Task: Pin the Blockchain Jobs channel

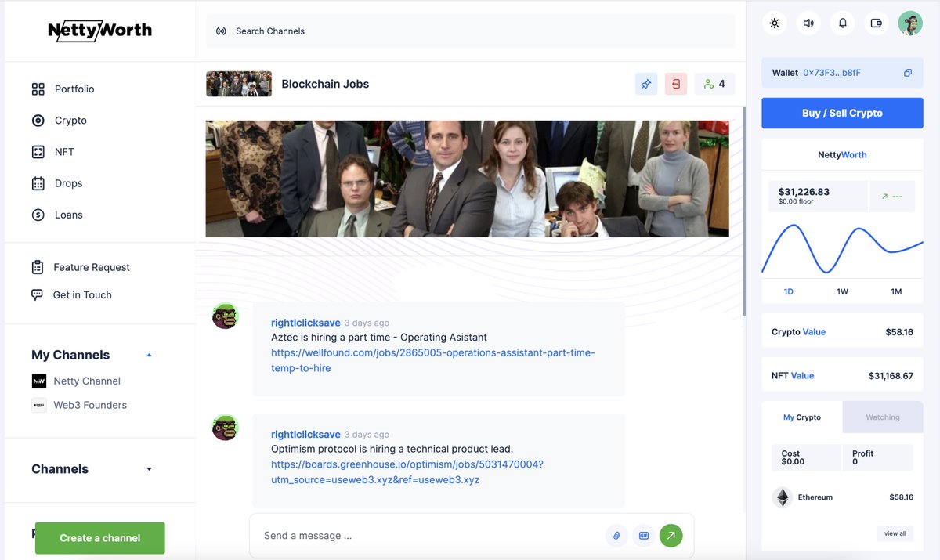Action: (646, 84)
